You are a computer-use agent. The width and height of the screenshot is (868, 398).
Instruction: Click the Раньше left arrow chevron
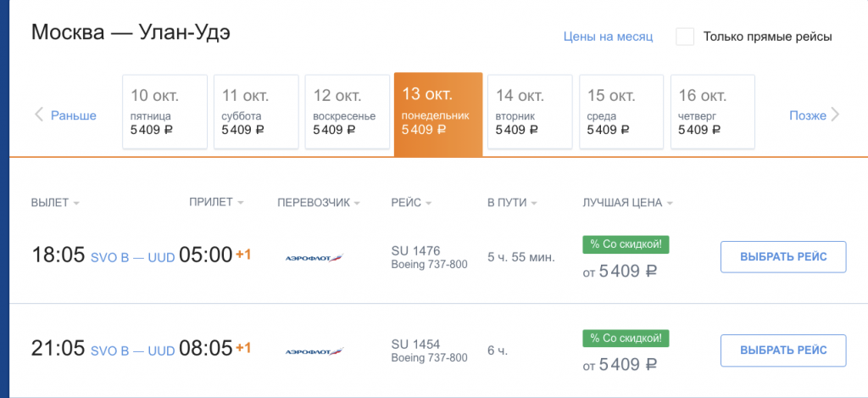38,115
